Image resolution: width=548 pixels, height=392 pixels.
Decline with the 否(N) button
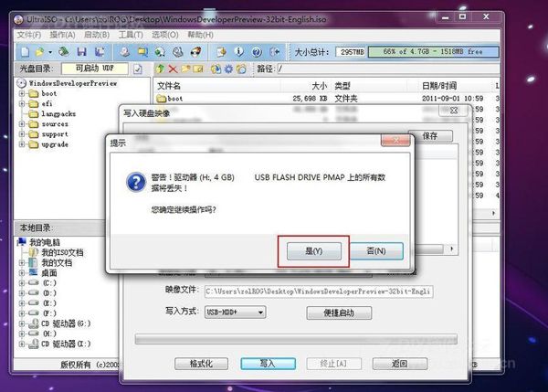pos(376,251)
